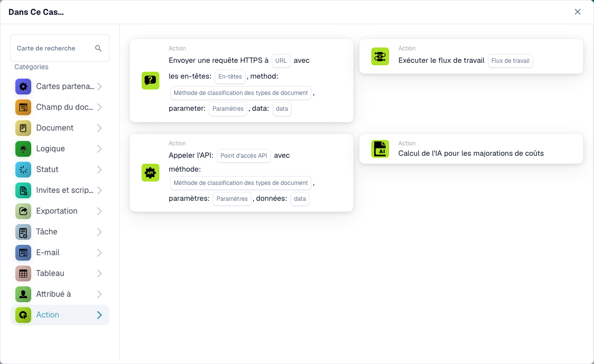Click the Appeler l'API card icon
This screenshot has height=364, width=594.
click(x=150, y=173)
